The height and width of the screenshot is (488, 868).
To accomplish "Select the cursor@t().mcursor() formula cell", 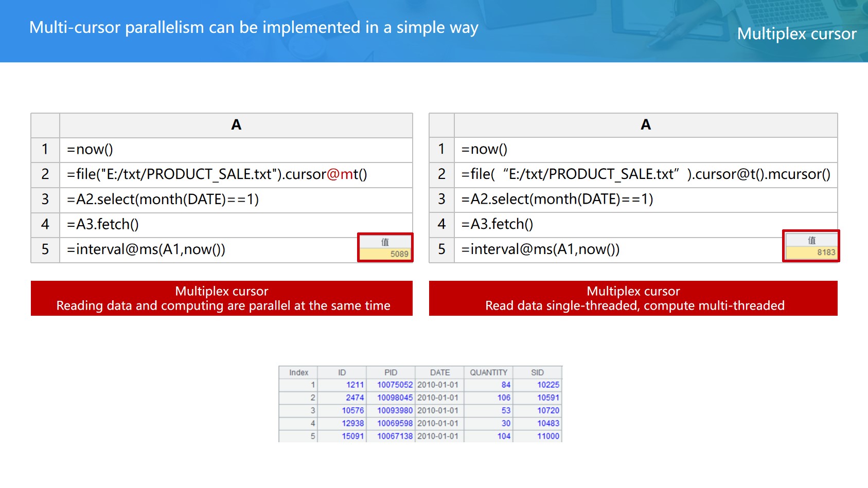I will pyautogui.click(x=645, y=174).
